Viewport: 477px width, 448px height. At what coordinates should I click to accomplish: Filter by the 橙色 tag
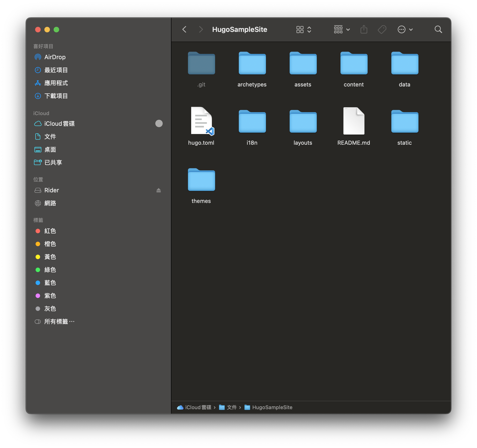point(99,244)
